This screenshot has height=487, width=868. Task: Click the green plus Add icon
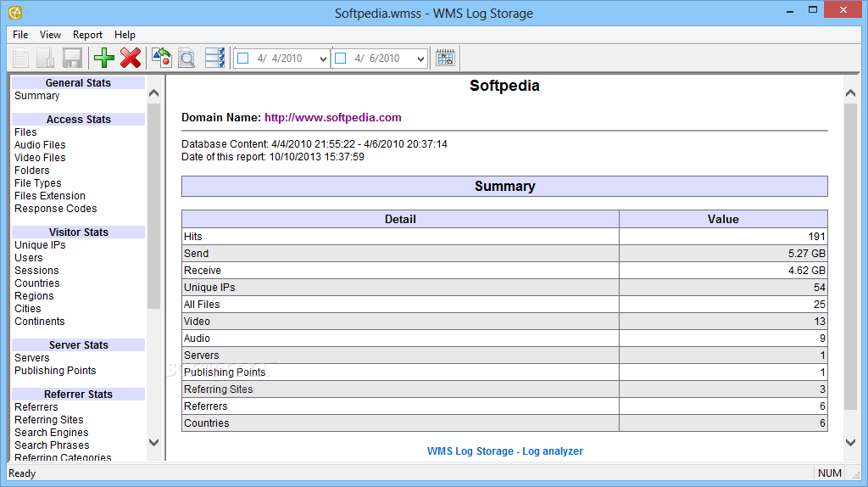click(104, 59)
